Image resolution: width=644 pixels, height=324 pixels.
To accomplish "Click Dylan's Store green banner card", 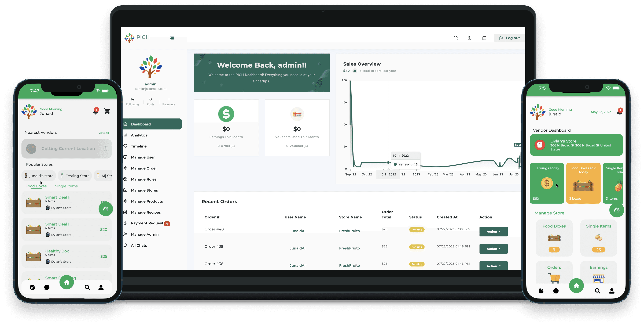I will (576, 145).
